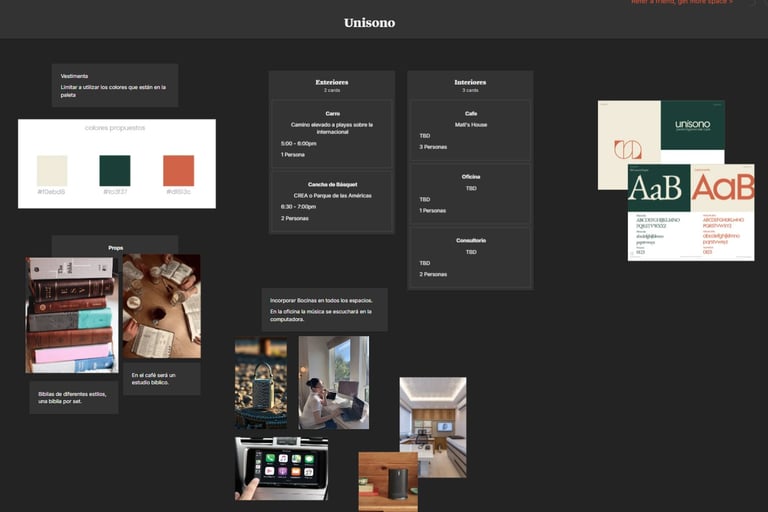Click the Unisono board title

[x=369, y=23]
